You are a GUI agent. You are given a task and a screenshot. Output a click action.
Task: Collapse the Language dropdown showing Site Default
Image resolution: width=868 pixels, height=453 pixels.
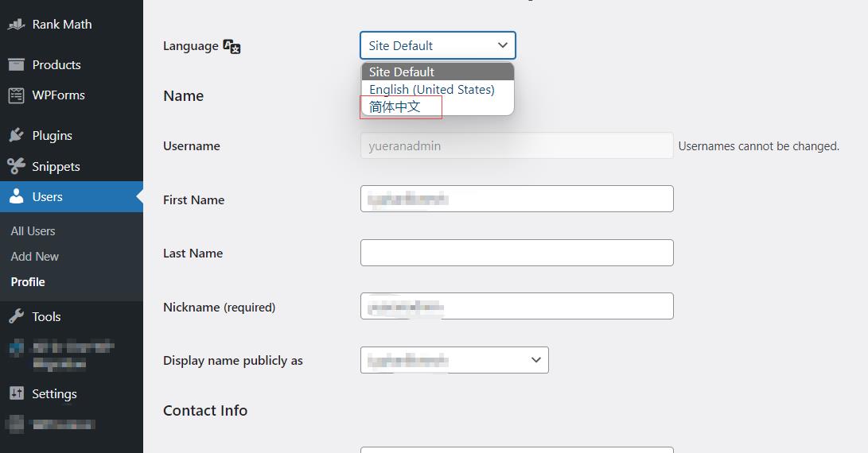(438, 45)
